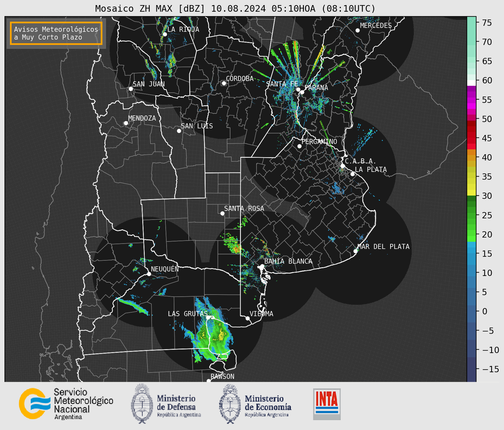The height and width of the screenshot is (430, 504).
Task: Click the República Argentina text under Ministerio de Defensa
Action: point(179,415)
